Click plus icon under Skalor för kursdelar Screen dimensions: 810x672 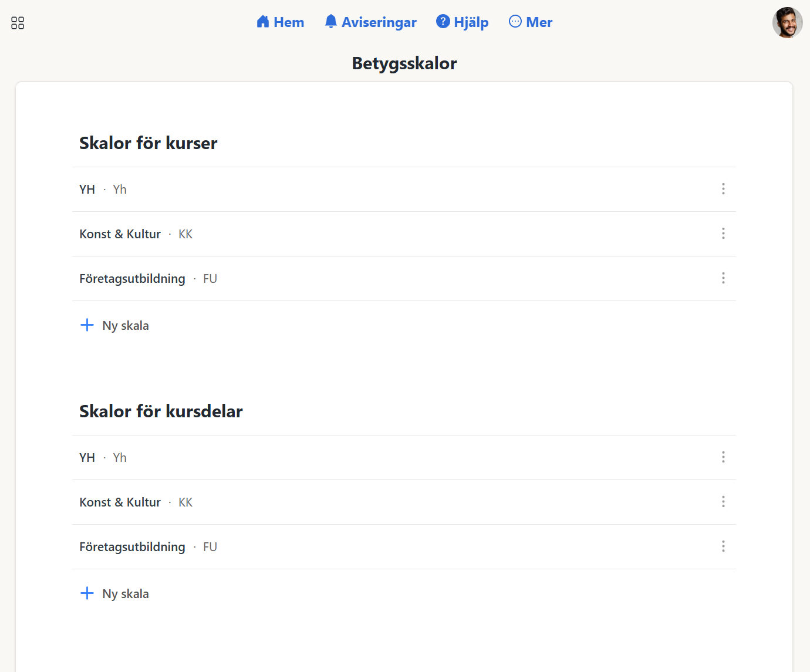(x=87, y=593)
